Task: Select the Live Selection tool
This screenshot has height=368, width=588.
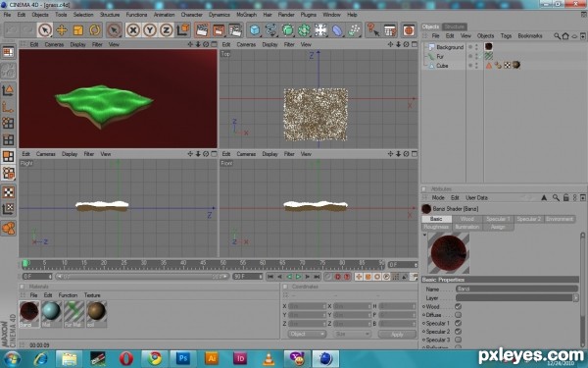Action: click(x=45, y=30)
